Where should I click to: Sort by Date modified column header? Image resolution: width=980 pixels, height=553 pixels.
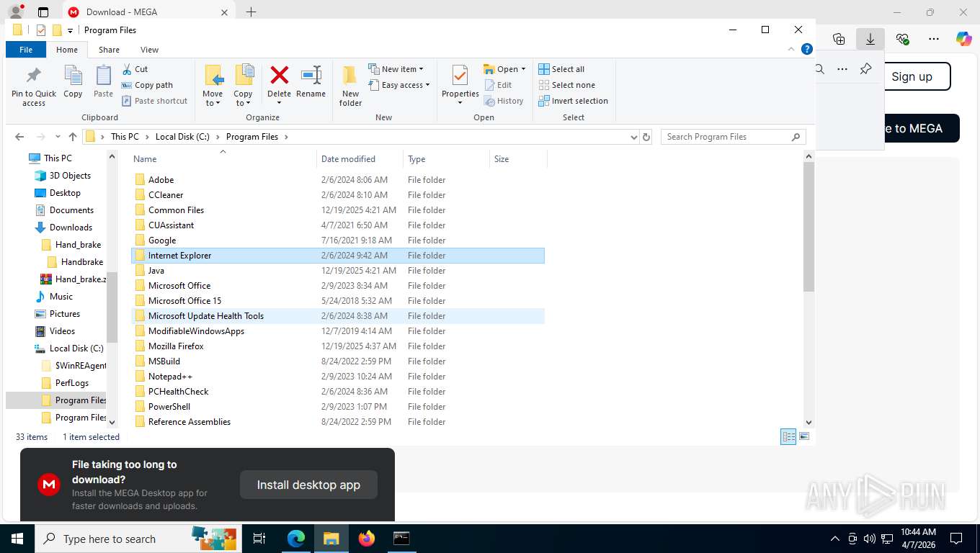click(x=348, y=159)
